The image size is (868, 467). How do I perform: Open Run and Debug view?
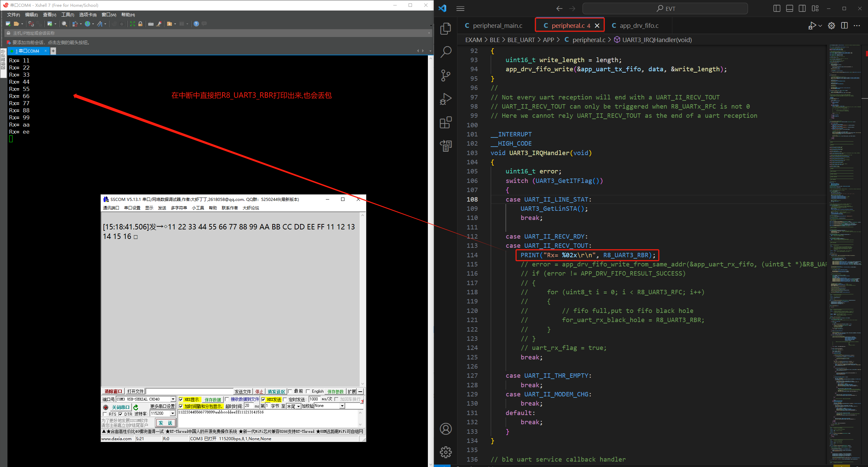[x=446, y=99]
